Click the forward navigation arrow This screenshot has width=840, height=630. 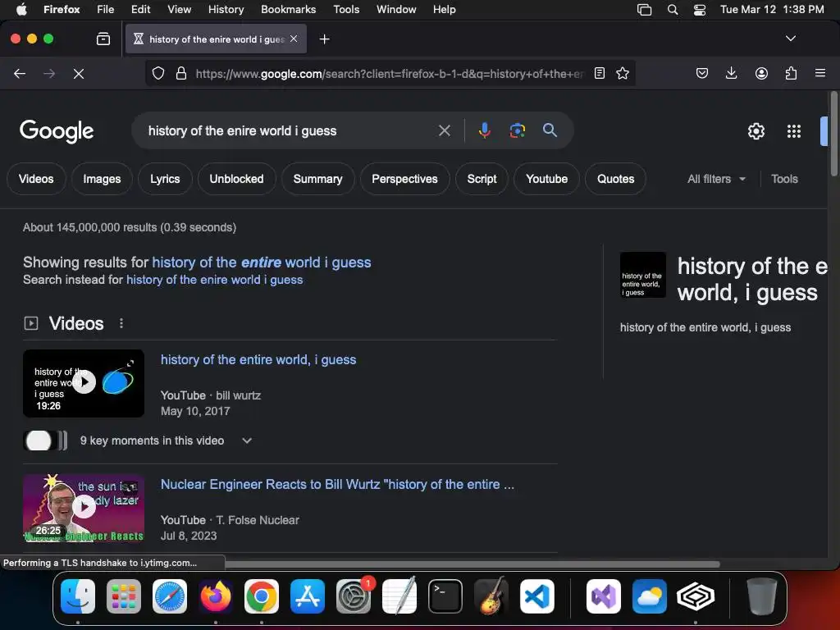click(x=48, y=73)
